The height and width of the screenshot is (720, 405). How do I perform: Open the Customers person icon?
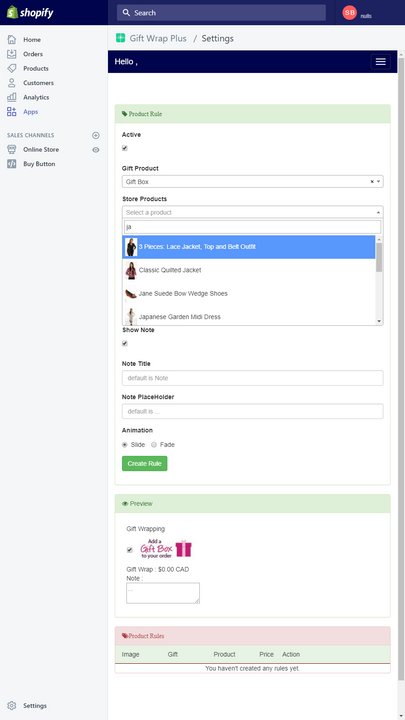(11, 83)
